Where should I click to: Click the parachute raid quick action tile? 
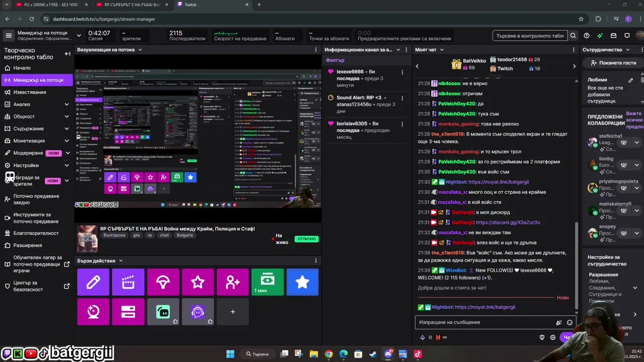coord(163,282)
